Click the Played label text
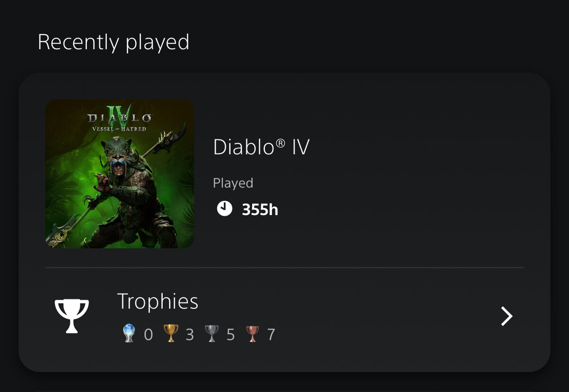This screenshot has width=569, height=392. coord(233,183)
